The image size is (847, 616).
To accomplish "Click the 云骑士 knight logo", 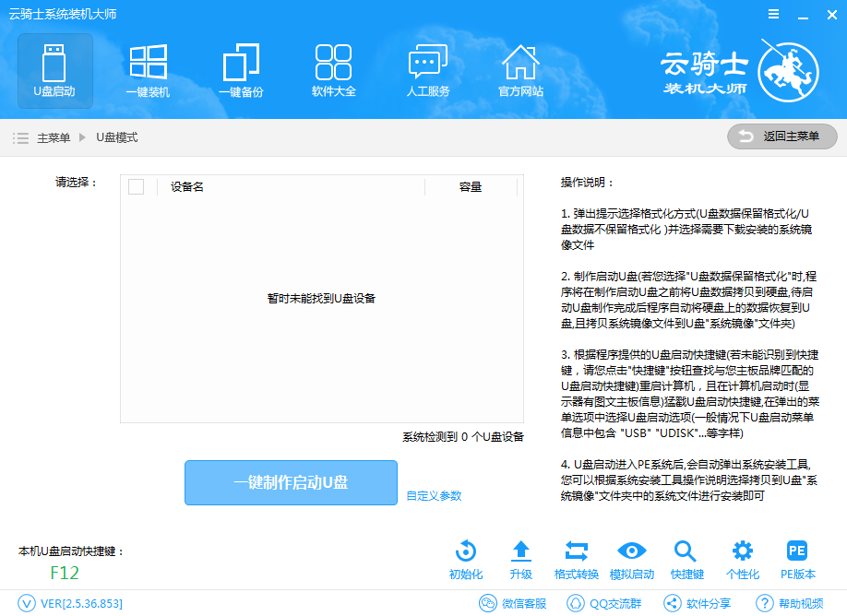I will (788, 72).
